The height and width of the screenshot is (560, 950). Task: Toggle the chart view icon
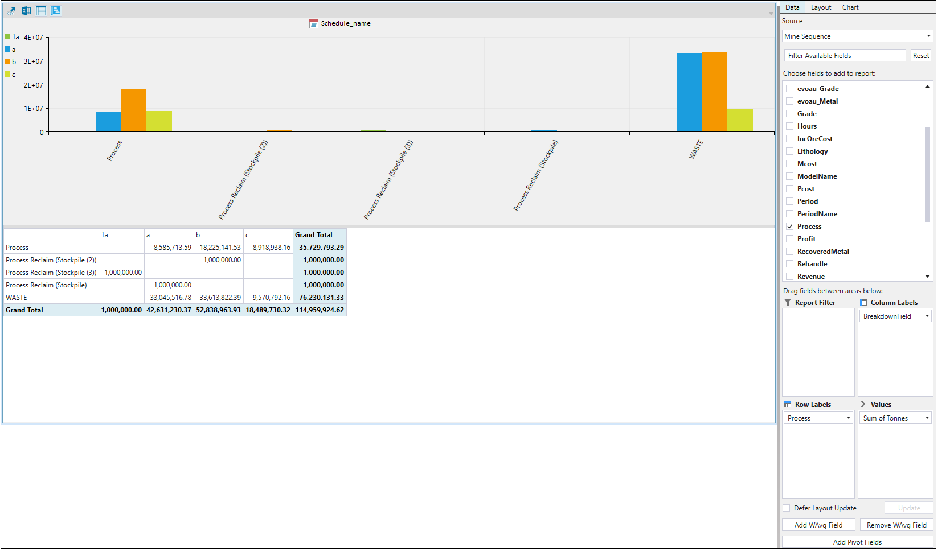click(56, 11)
